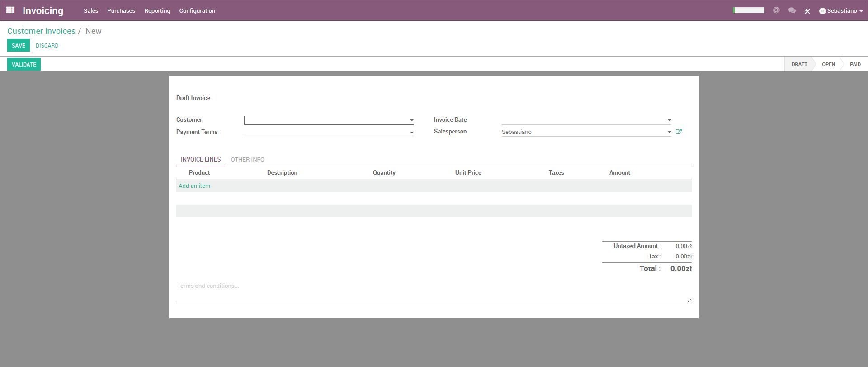This screenshot has width=868, height=367.
Task: Open the Purchases menu
Action: pos(121,10)
